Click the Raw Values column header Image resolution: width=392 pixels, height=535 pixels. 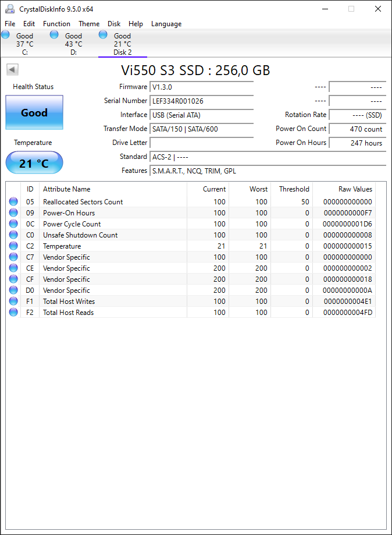tap(355, 189)
